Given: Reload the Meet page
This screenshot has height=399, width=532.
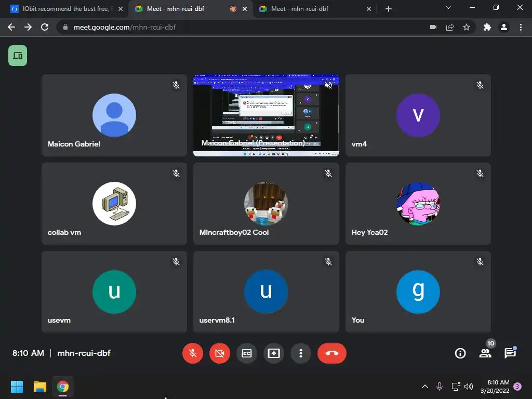Looking at the screenshot, I should coord(45,27).
